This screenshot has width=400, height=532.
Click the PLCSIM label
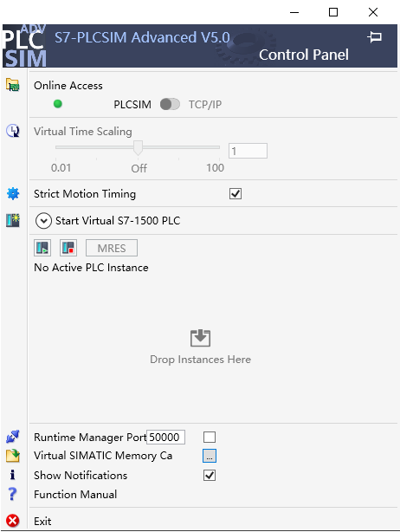point(132,105)
